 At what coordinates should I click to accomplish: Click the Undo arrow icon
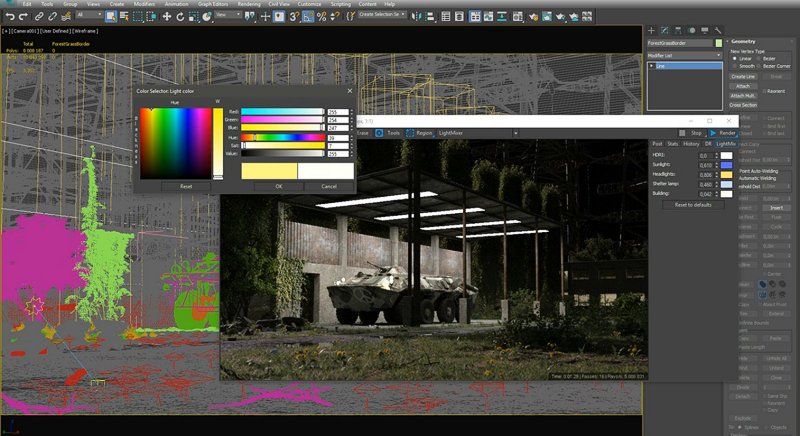coord(8,16)
